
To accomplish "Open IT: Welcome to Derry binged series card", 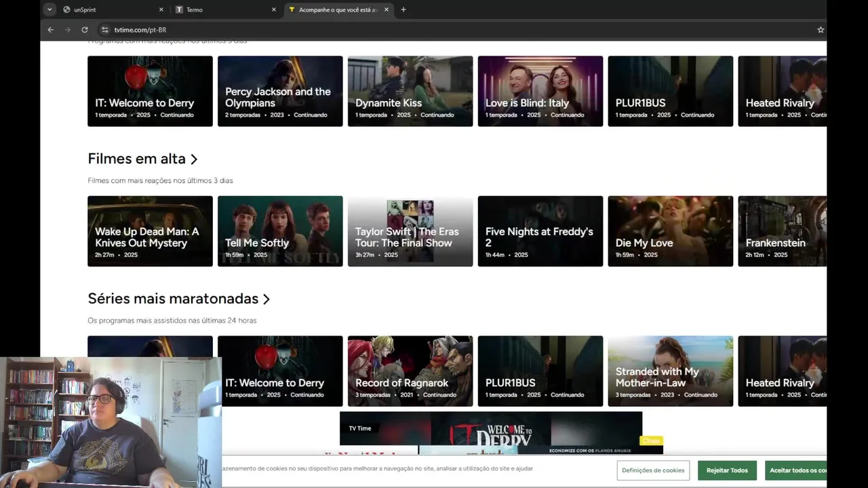I will pyautogui.click(x=280, y=371).
